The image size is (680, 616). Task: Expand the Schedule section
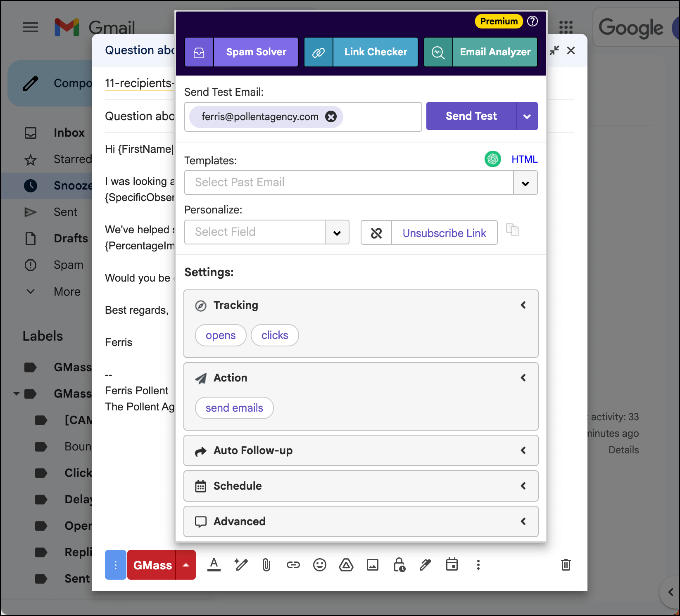click(x=361, y=486)
